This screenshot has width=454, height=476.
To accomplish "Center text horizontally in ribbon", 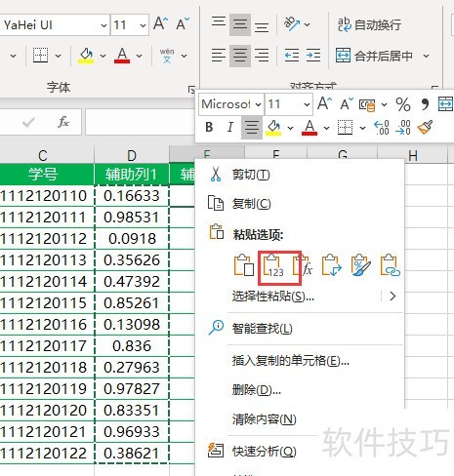I will pyautogui.click(x=240, y=56).
